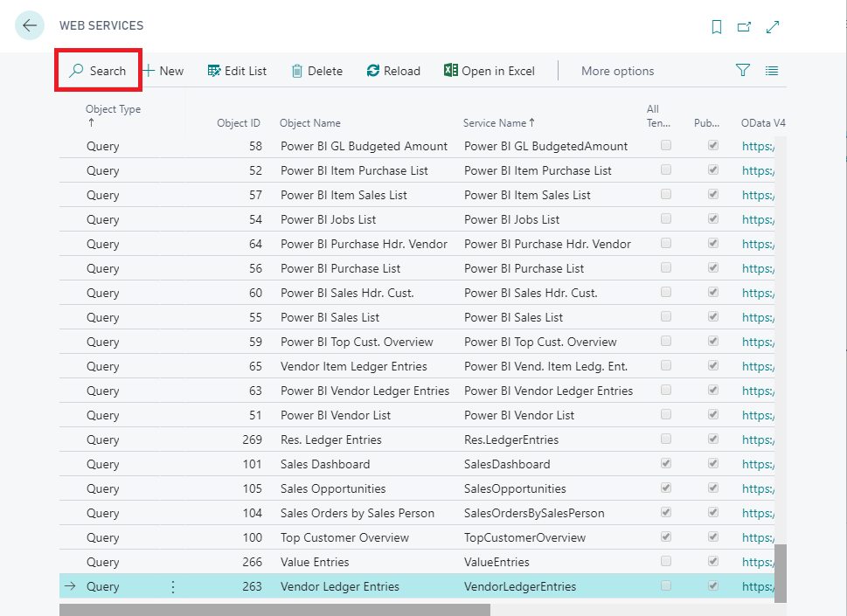The height and width of the screenshot is (616, 847).
Task: Click the back arrow button
Action: (x=30, y=25)
